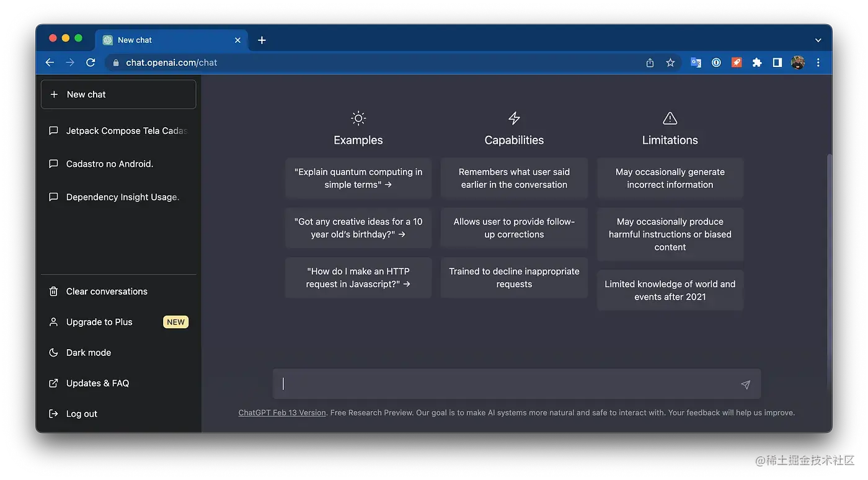Click the lock icon in address bar

[x=115, y=63]
